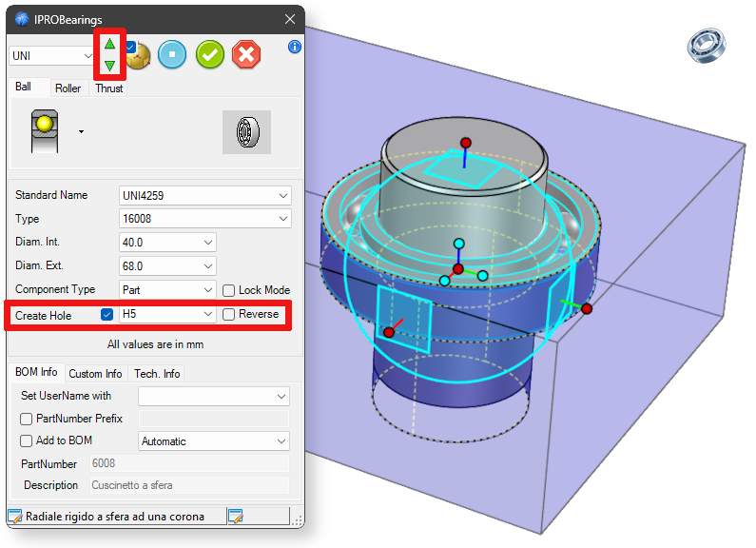Viewport: 756px width, 548px height.
Task: Tick the Reverse checkbox
Action: tap(229, 314)
